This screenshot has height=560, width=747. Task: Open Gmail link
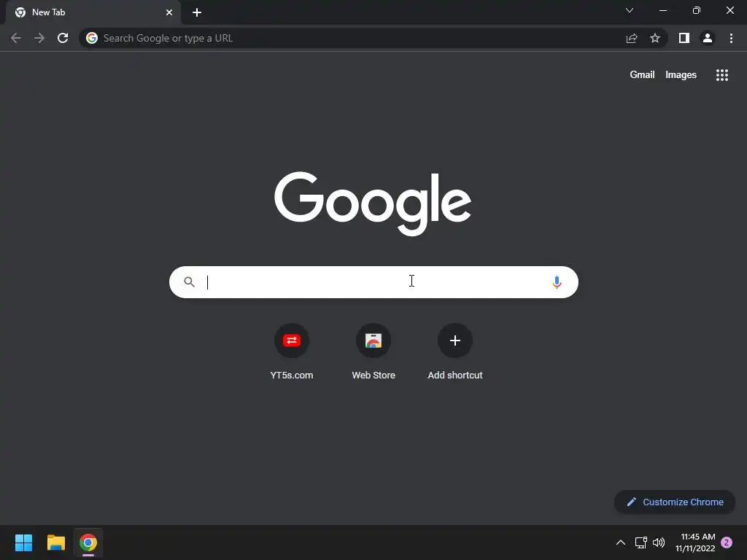coord(642,75)
